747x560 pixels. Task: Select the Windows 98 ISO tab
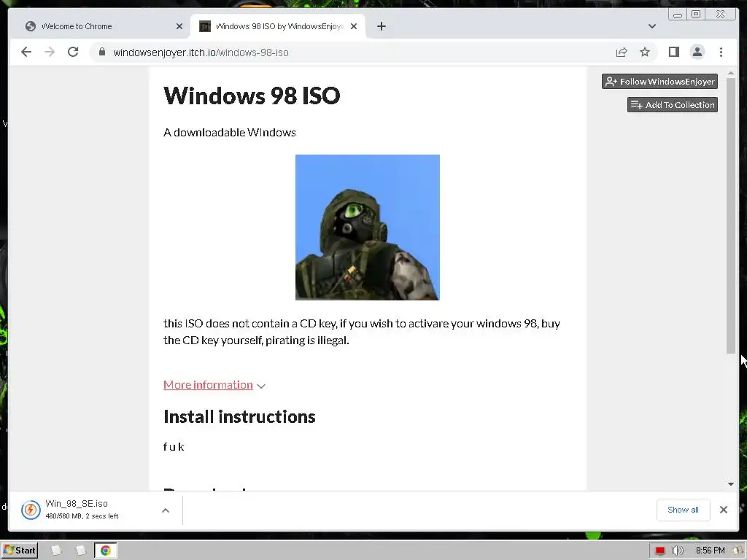click(x=279, y=26)
